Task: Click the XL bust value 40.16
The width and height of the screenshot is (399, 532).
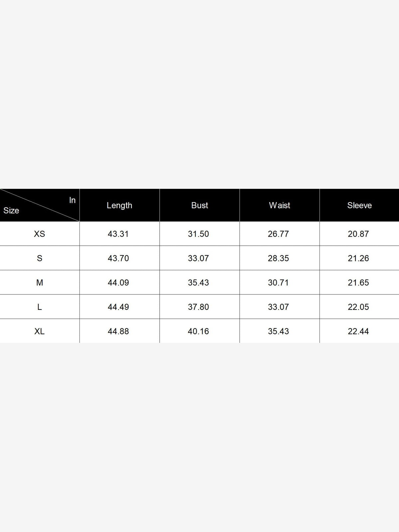Action: tap(198, 331)
